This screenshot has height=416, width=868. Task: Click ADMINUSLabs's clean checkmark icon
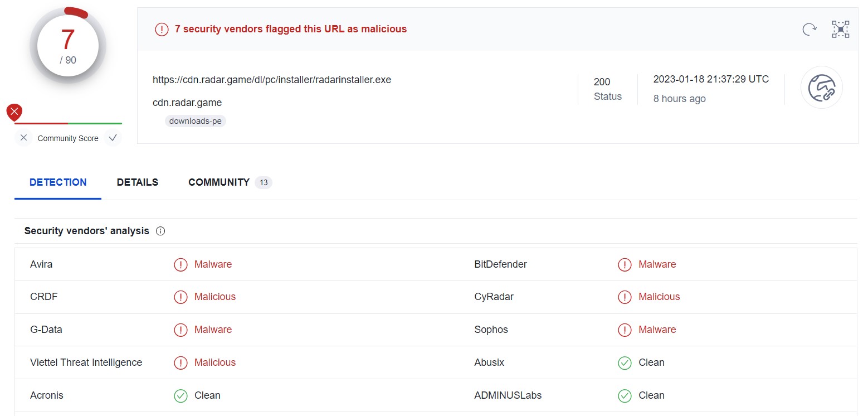point(625,396)
